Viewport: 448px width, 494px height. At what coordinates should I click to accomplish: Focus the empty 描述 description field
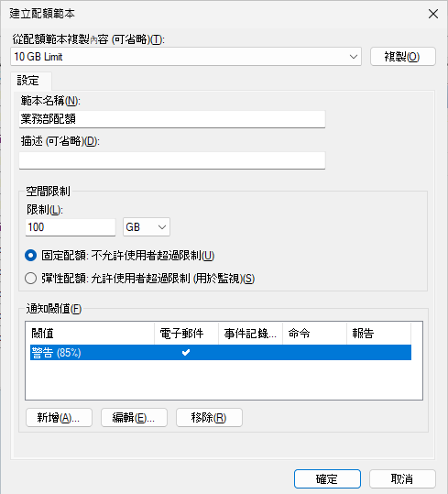tap(172, 160)
